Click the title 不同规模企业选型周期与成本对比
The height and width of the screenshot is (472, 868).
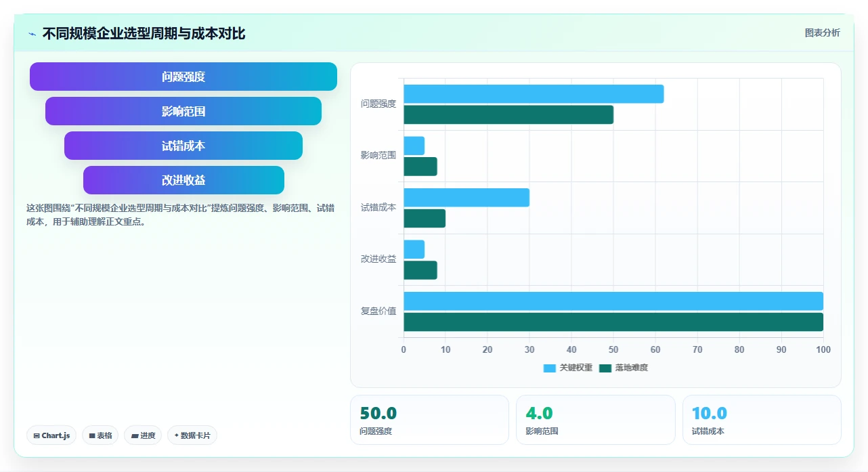click(x=144, y=33)
